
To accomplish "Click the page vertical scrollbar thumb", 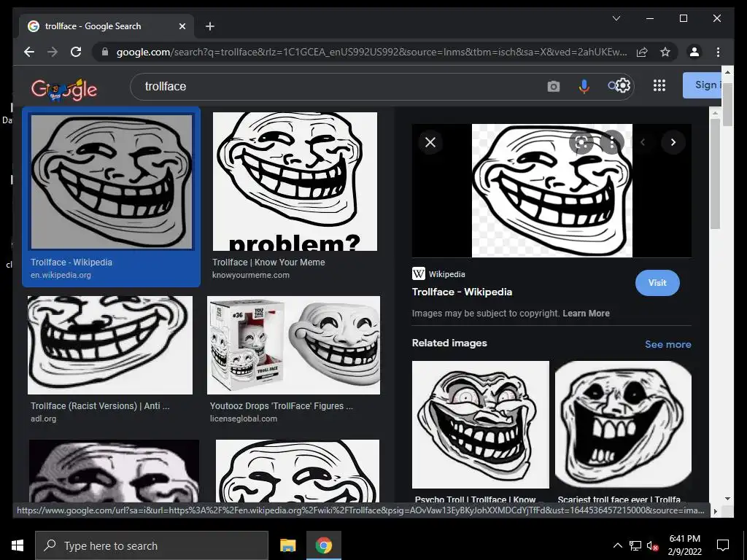I will pyautogui.click(x=727, y=104).
